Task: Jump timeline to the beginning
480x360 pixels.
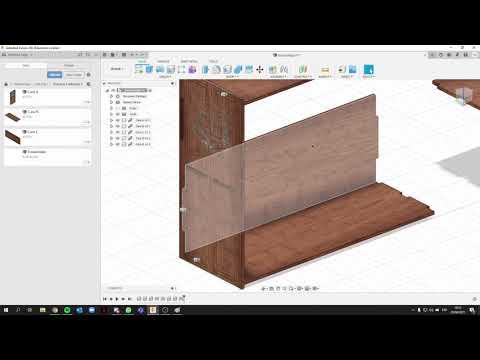Action: click(x=105, y=299)
